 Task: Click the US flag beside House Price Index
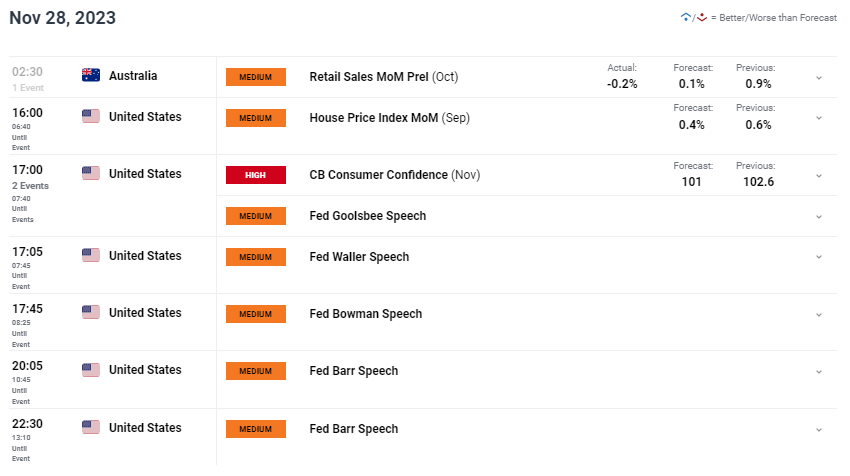coord(91,117)
